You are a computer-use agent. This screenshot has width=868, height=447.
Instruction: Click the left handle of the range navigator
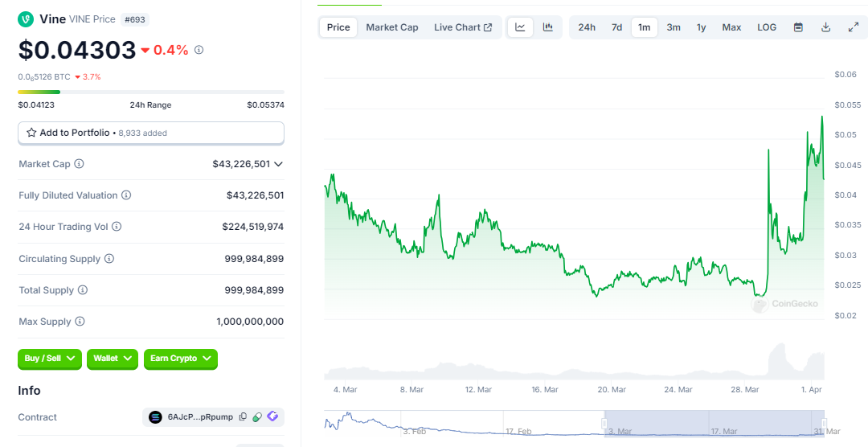pos(604,423)
